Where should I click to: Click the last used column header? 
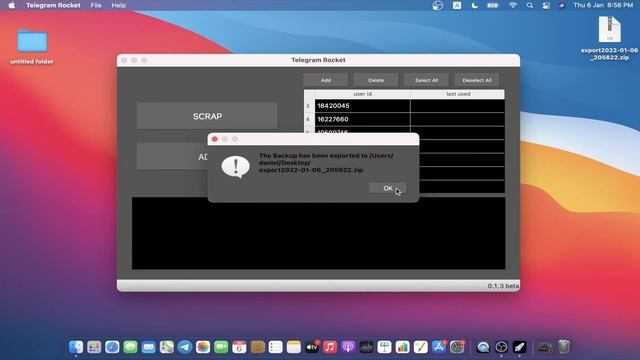pyautogui.click(x=458, y=94)
